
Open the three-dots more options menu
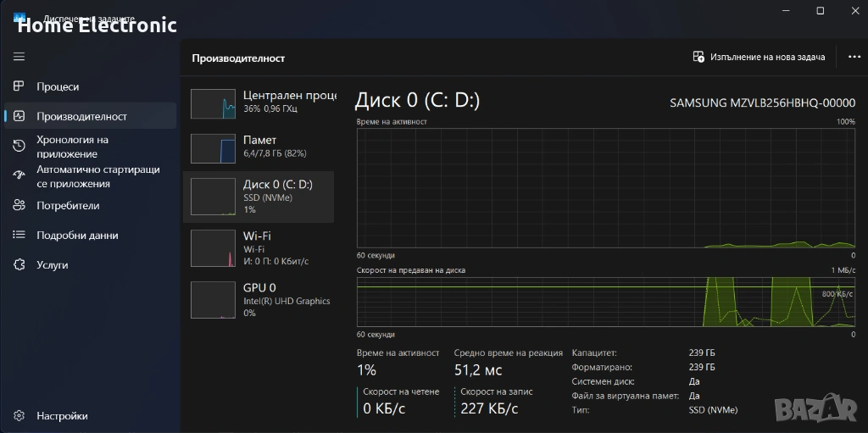point(854,57)
